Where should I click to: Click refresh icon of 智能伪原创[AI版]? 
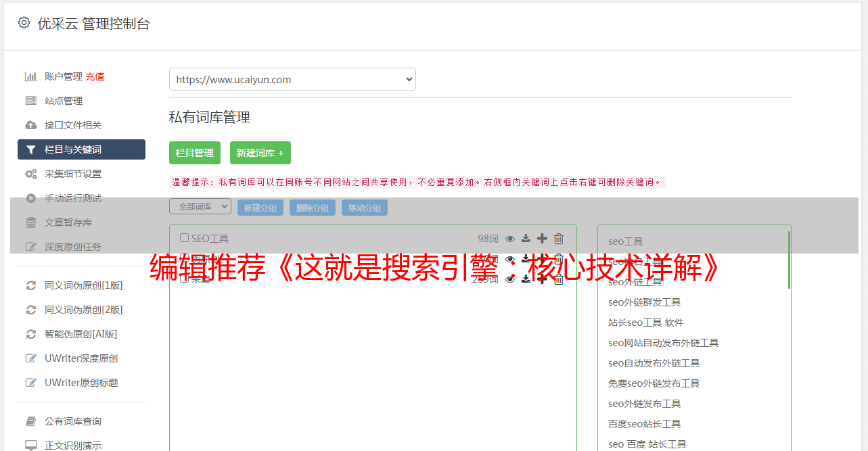tap(31, 334)
